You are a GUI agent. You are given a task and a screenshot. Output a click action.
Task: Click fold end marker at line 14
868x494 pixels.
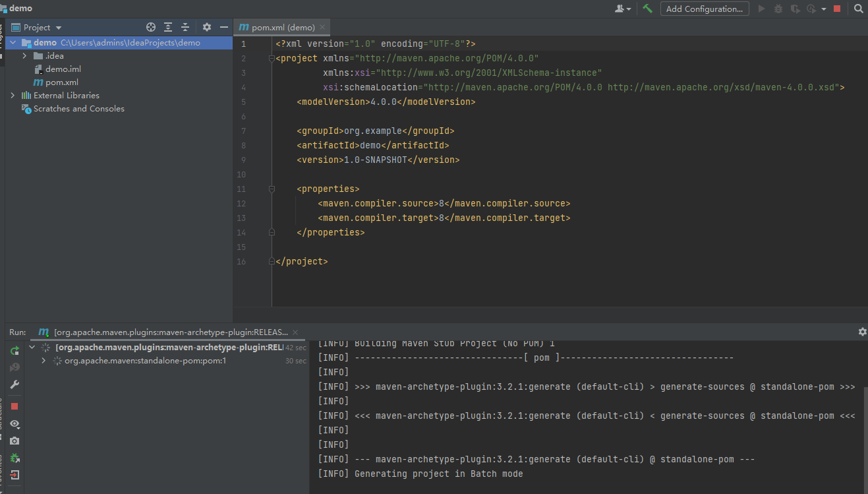pos(271,232)
